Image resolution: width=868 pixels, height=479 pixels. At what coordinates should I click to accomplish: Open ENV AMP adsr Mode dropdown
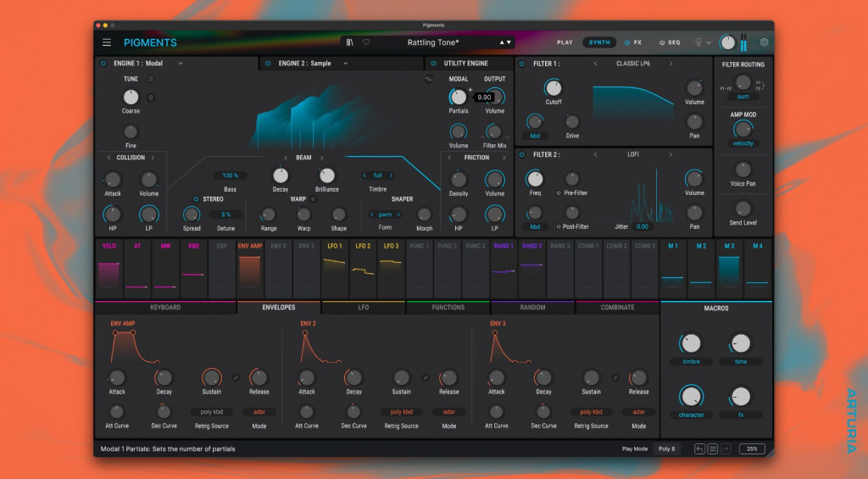[259, 412]
